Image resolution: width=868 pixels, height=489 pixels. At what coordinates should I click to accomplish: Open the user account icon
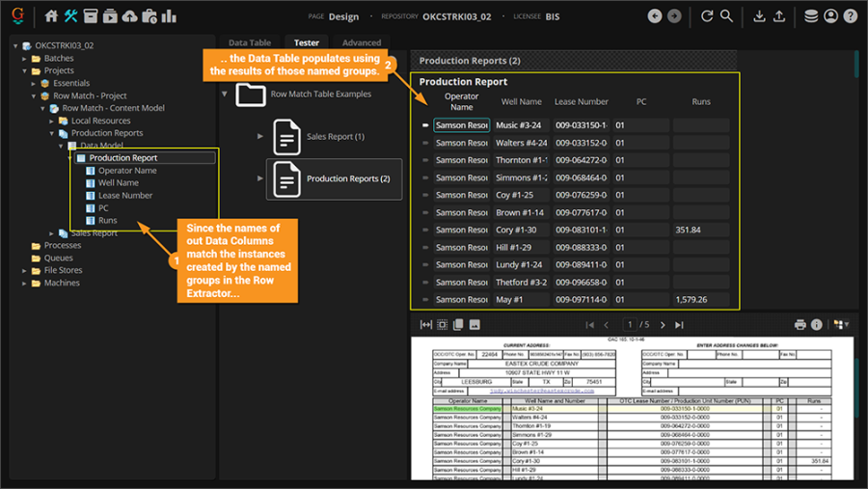(x=830, y=16)
